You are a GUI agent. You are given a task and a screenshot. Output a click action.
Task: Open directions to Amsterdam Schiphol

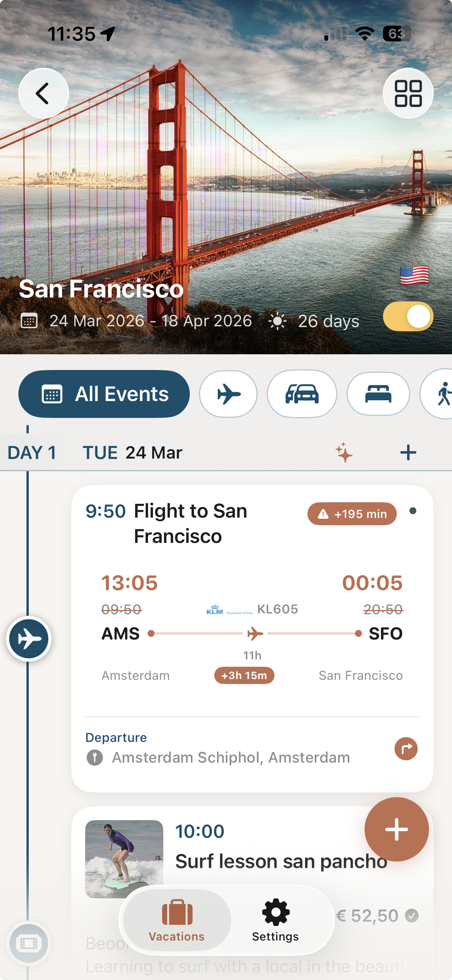(406, 748)
